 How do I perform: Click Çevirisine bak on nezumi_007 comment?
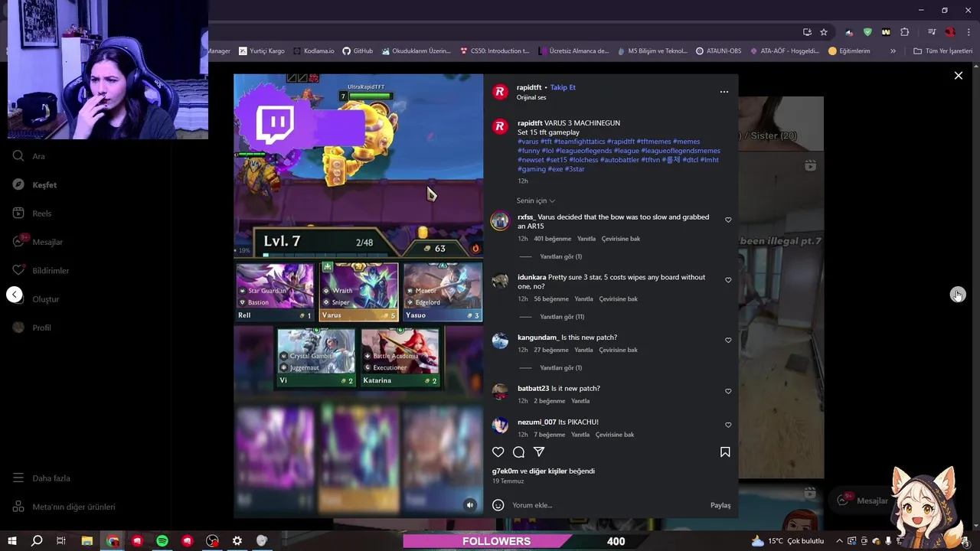tap(615, 435)
